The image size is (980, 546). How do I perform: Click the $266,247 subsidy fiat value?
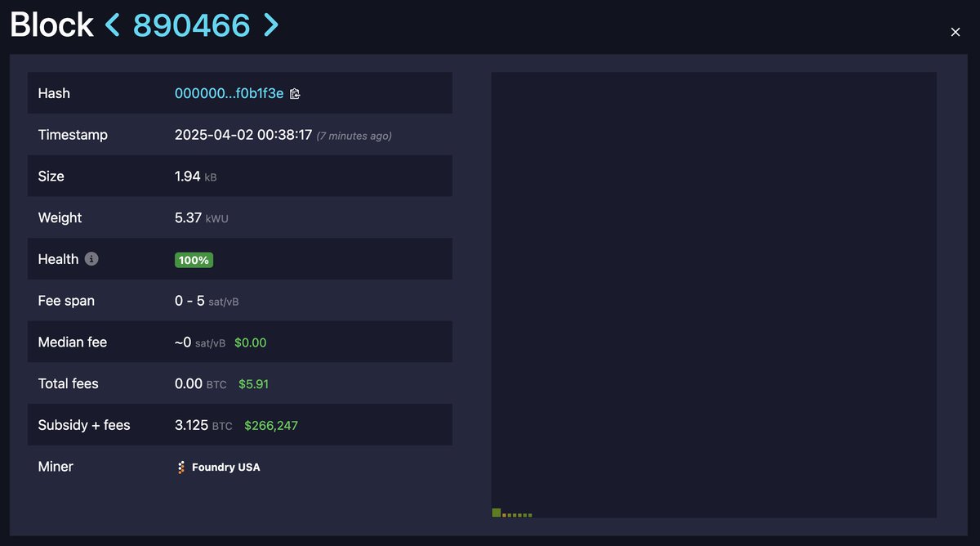point(272,425)
